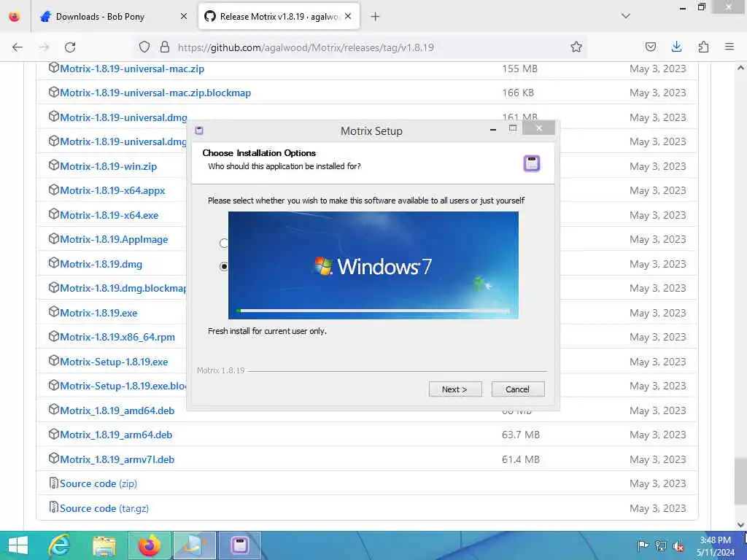The width and height of the screenshot is (747, 560).
Task: Click the Windows 7 loading progress bar
Action: [373, 311]
